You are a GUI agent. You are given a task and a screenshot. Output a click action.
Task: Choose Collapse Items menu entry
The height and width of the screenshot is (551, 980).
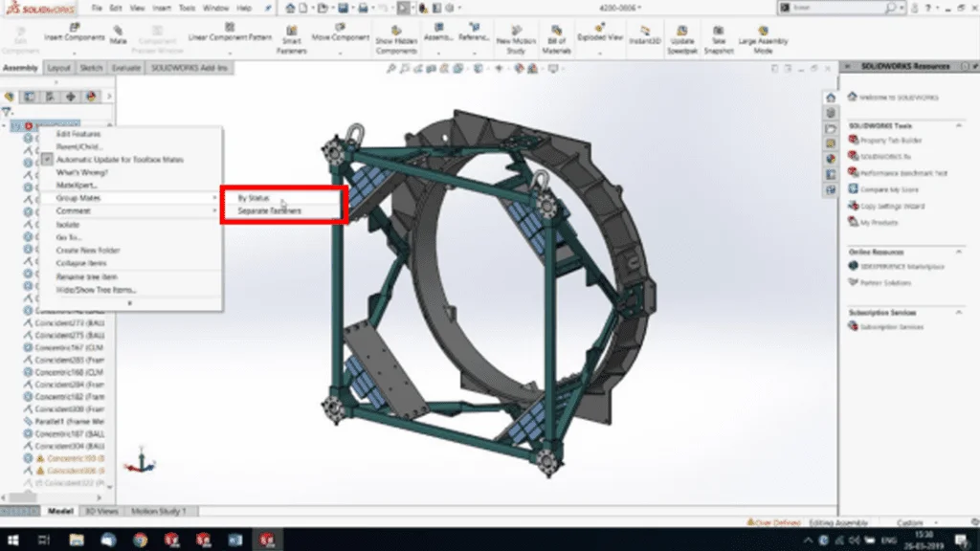(x=81, y=264)
